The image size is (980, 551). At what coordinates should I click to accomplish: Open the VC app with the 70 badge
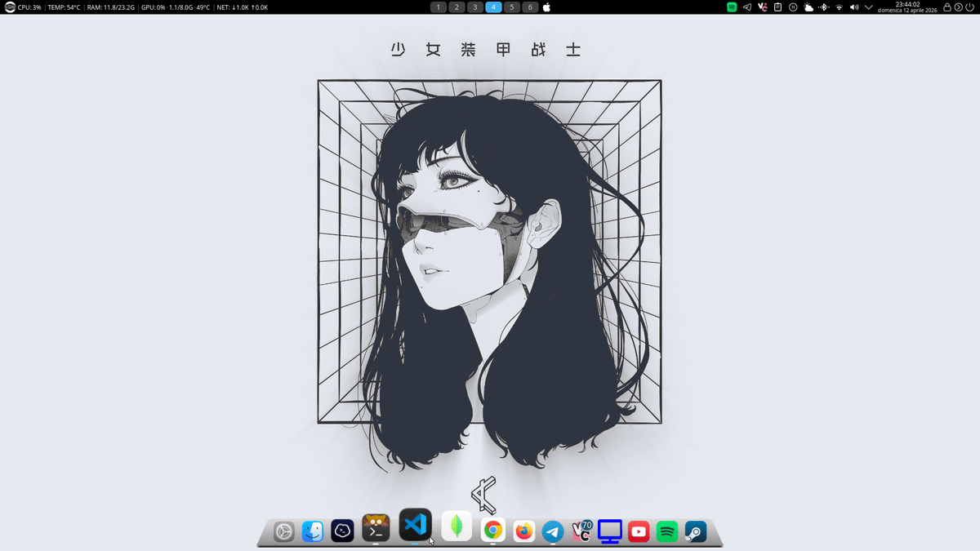point(582,531)
